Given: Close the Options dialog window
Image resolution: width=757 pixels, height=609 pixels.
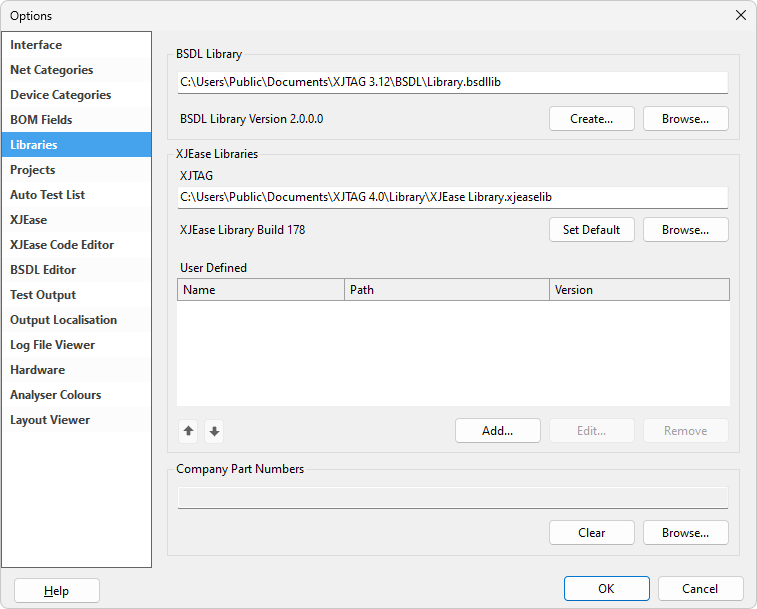Looking at the screenshot, I should 740,15.
